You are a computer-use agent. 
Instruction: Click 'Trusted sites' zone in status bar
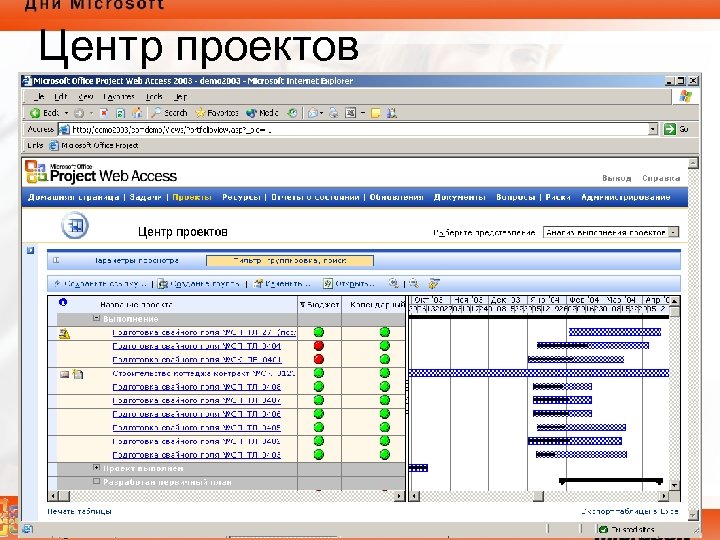(x=627, y=529)
